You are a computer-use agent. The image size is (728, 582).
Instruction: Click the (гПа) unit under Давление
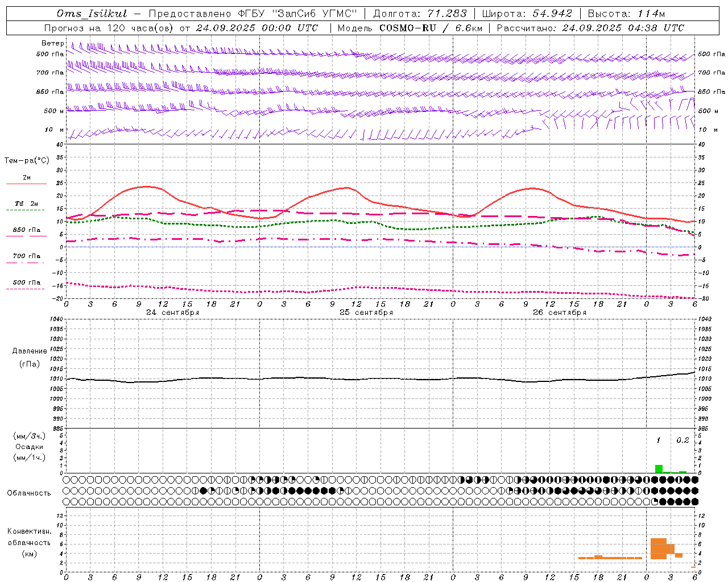click(30, 364)
